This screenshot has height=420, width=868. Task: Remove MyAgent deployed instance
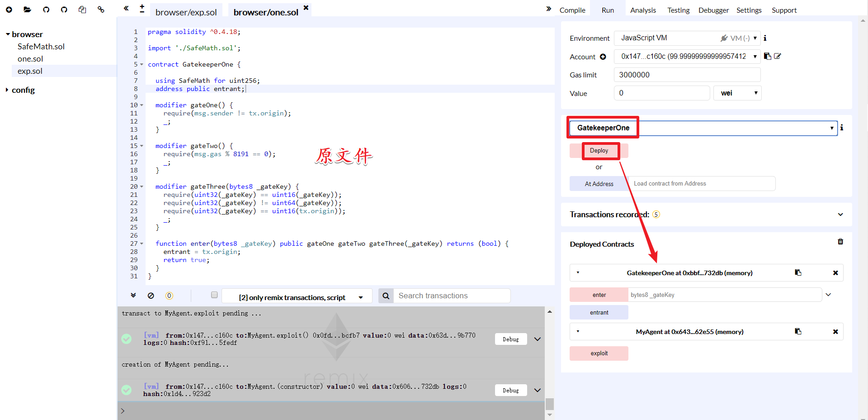[835, 332]
